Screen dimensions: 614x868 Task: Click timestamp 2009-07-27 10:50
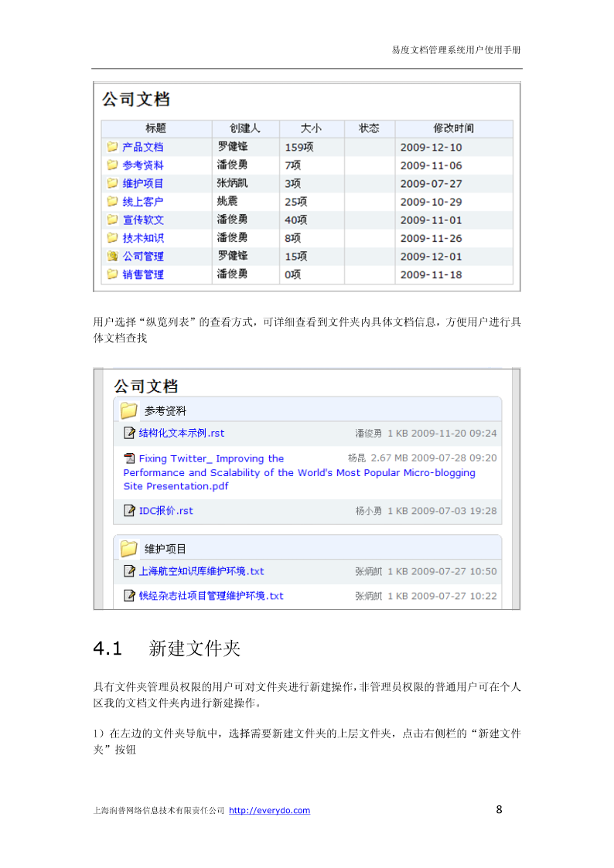tap(454, 570)
